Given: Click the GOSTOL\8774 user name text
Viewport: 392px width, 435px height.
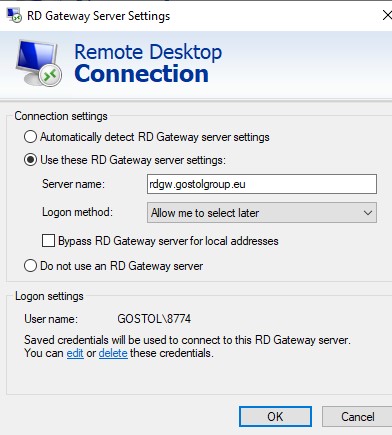Looking at the screenshot, I should (x=154, y=319).
